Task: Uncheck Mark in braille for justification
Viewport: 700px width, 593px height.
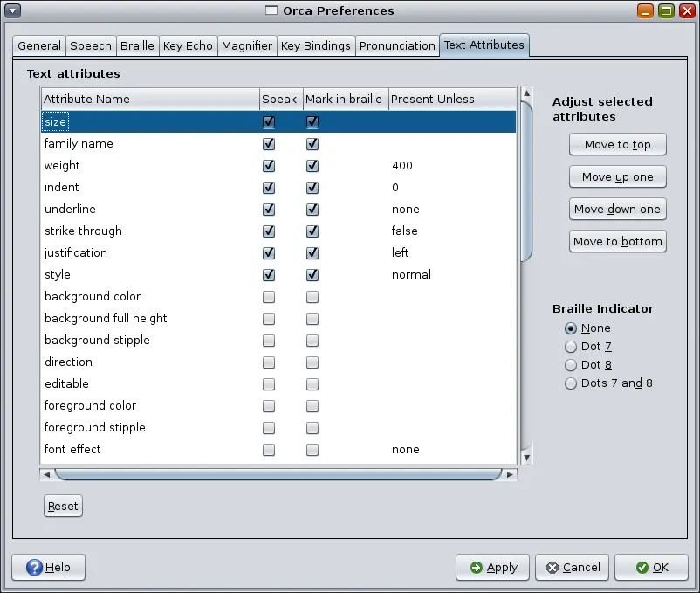Action: pos(312,253)
